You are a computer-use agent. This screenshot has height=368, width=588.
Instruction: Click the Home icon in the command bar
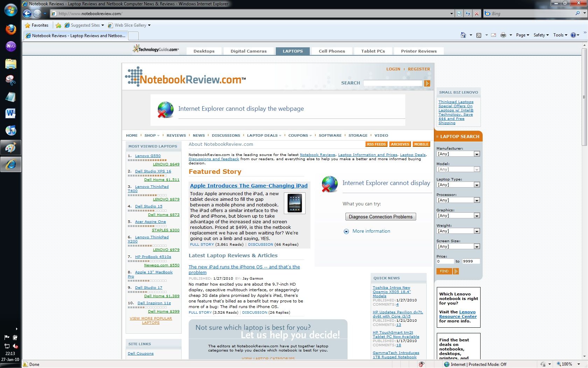[x=463, y=35]
